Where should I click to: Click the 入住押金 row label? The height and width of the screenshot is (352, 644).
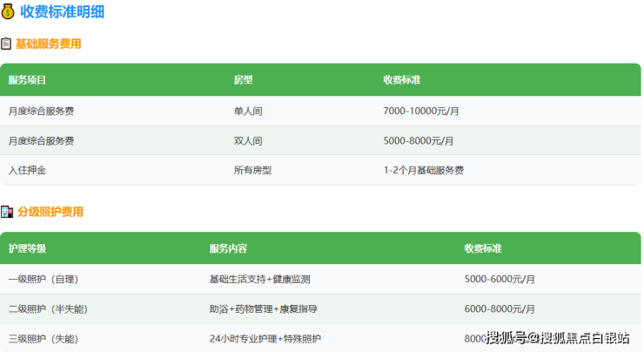pyautogui.click(x=27, y=170)
